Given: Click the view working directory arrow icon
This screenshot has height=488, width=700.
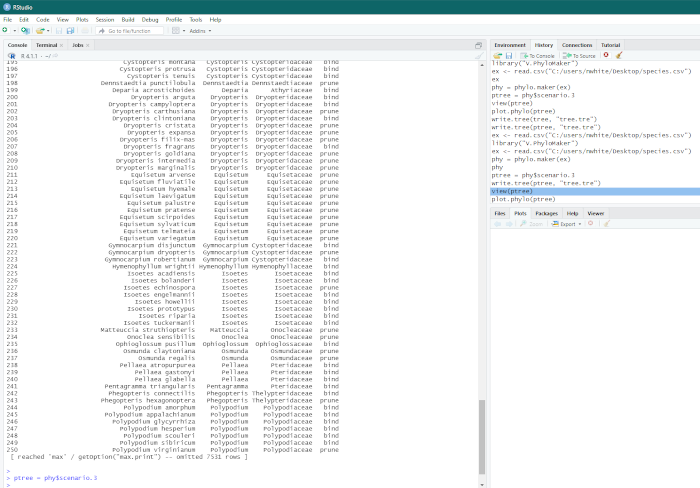Looking at the screenshot, I should point(56,56).
